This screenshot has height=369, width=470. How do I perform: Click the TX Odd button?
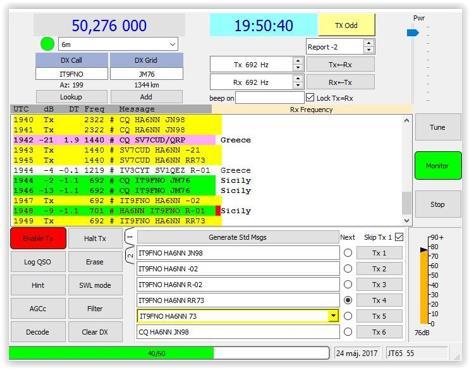click(x=347, y=25)
